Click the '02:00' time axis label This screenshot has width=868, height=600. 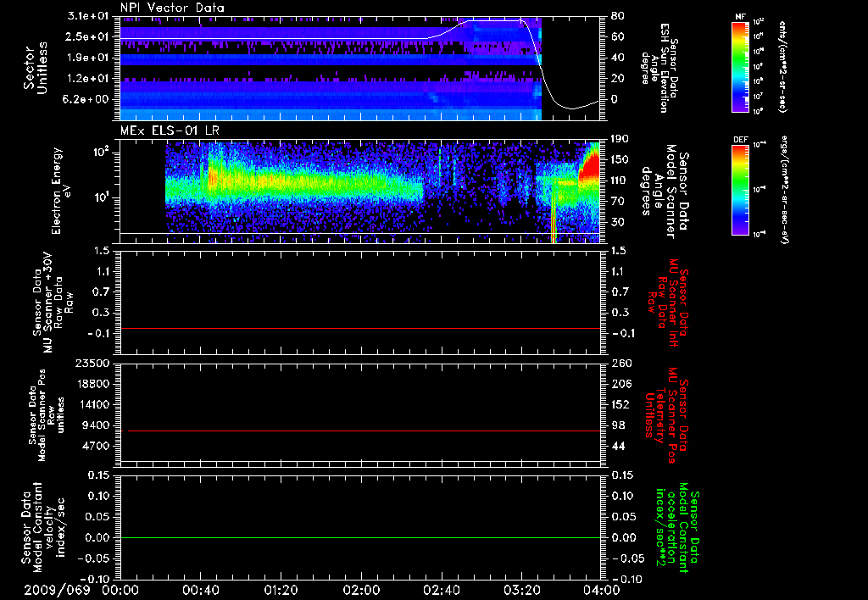[x=361, y=590]
